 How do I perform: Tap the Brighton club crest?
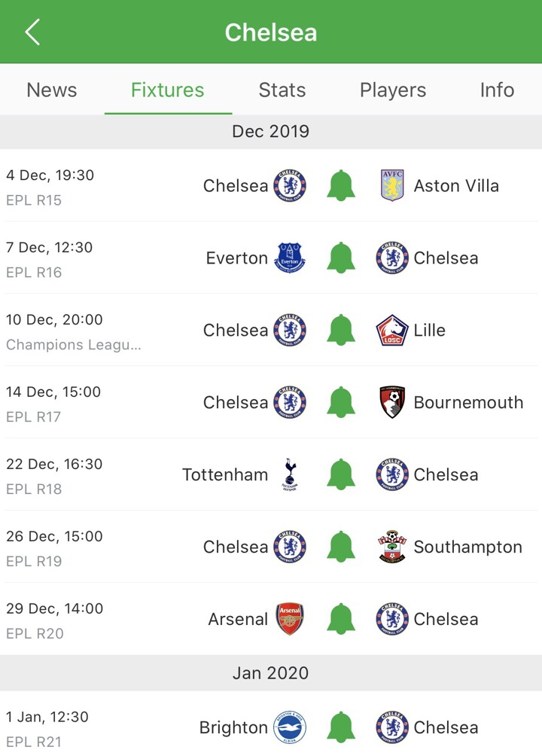[290, 727]
